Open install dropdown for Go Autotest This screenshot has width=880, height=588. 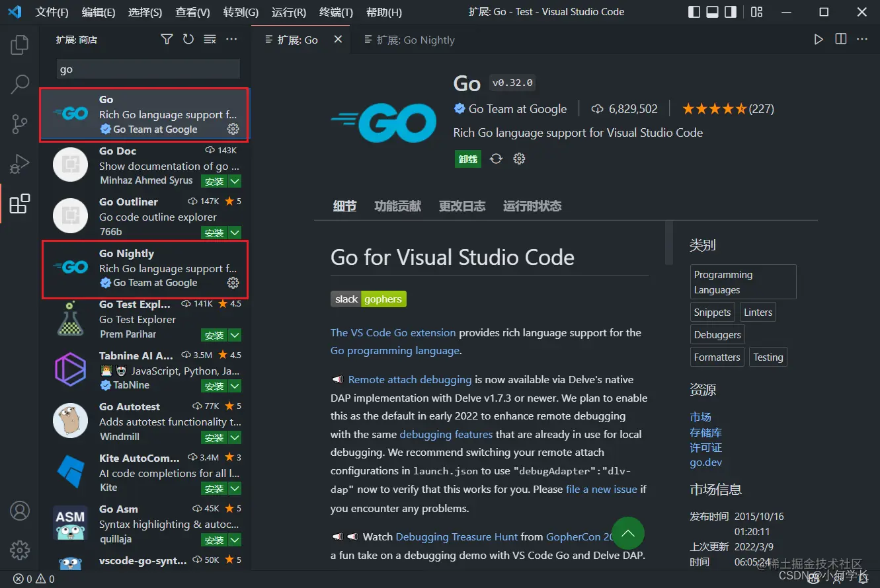235,437
